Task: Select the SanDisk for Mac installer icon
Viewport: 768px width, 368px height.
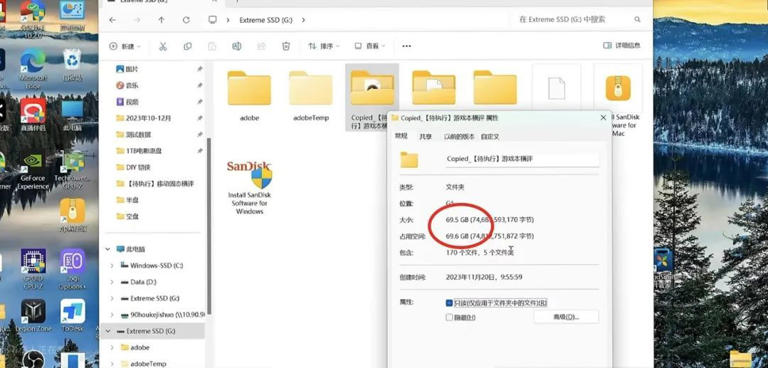Action: (618, 88)
